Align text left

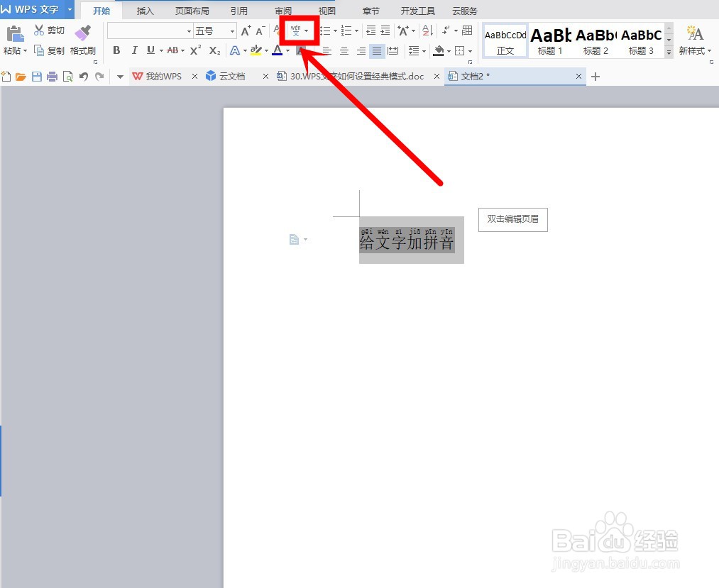[x=326, y=51]
